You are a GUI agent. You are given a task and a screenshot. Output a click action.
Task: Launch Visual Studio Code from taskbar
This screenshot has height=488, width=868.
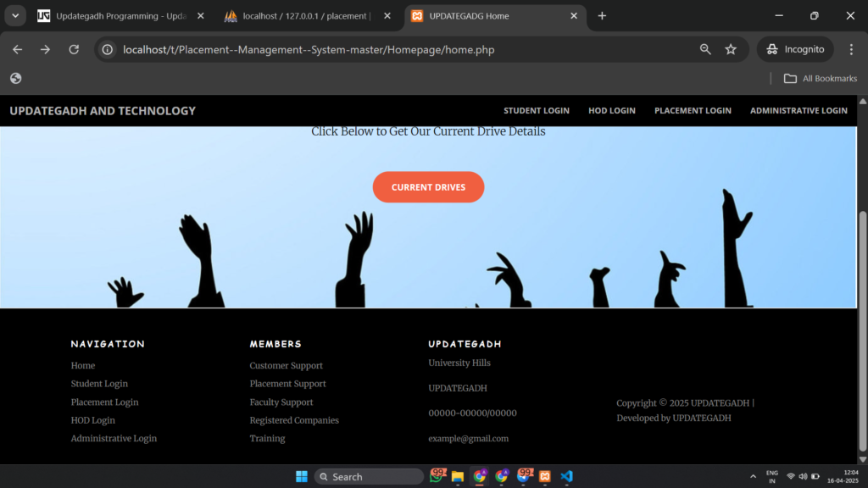click(x=566, y=476)
